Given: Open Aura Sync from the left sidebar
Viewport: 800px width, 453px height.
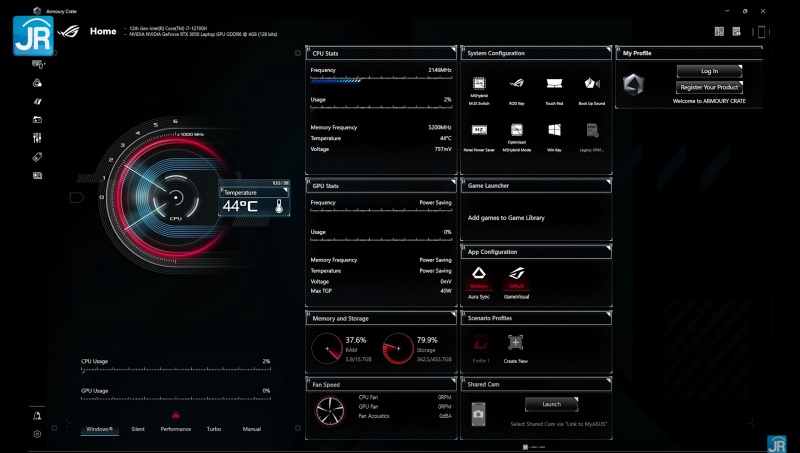Looking at the screenshot, I should tap(37, 83).
